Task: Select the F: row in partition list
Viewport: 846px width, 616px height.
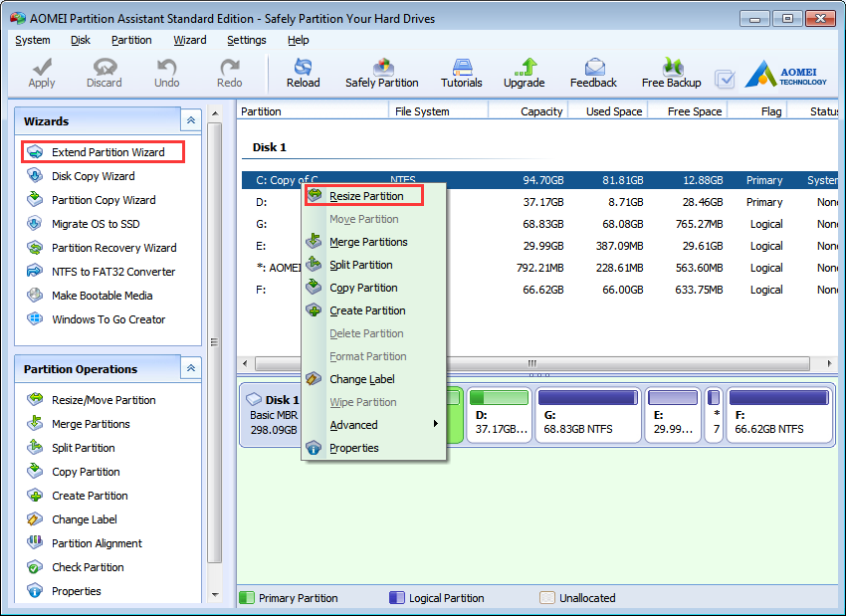Action: 539,290
